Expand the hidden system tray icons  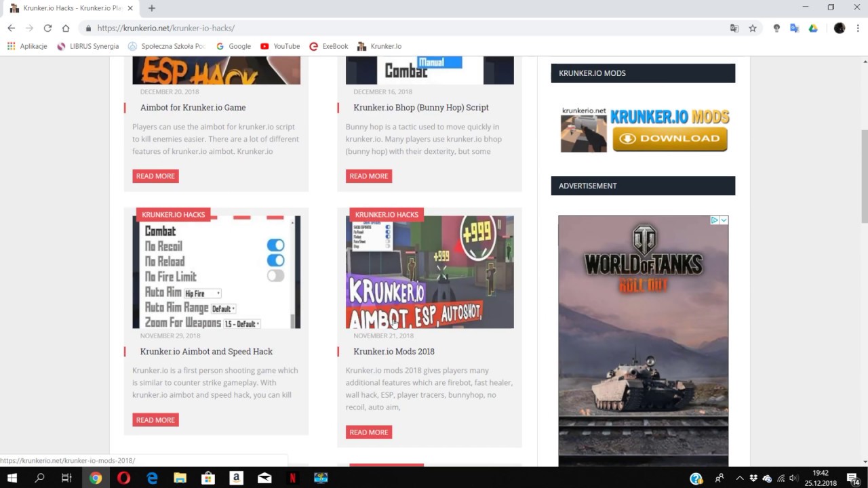point(740,478)
